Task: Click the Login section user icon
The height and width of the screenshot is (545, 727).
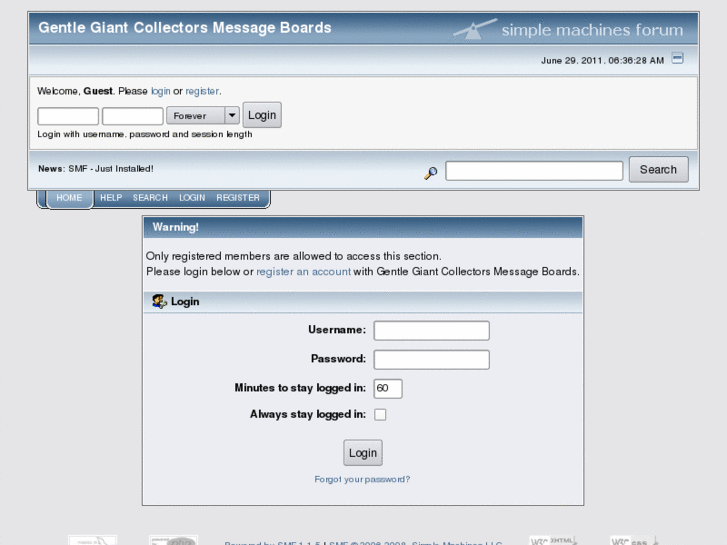Action: [x=159, y=301]
